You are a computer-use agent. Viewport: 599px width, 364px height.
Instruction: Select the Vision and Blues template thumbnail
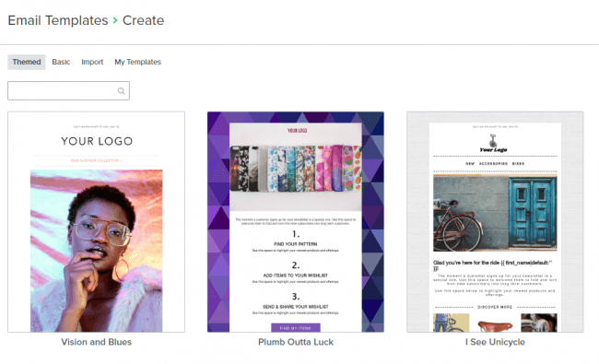[96, 222]
